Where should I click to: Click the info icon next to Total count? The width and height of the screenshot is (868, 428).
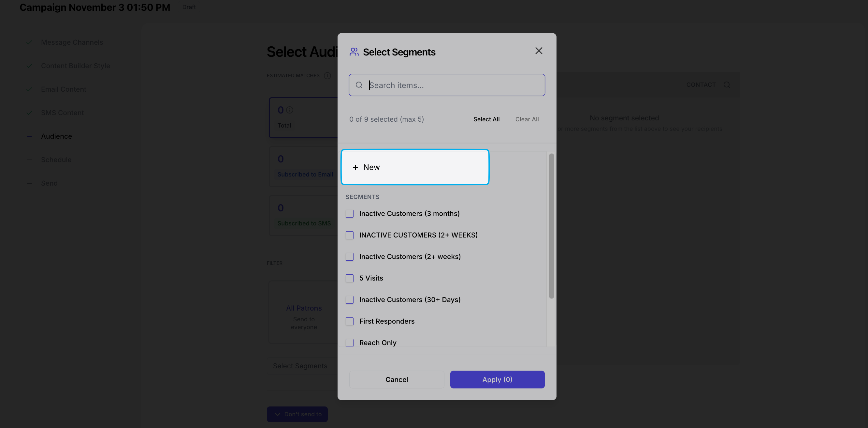[x=289, y=110]
